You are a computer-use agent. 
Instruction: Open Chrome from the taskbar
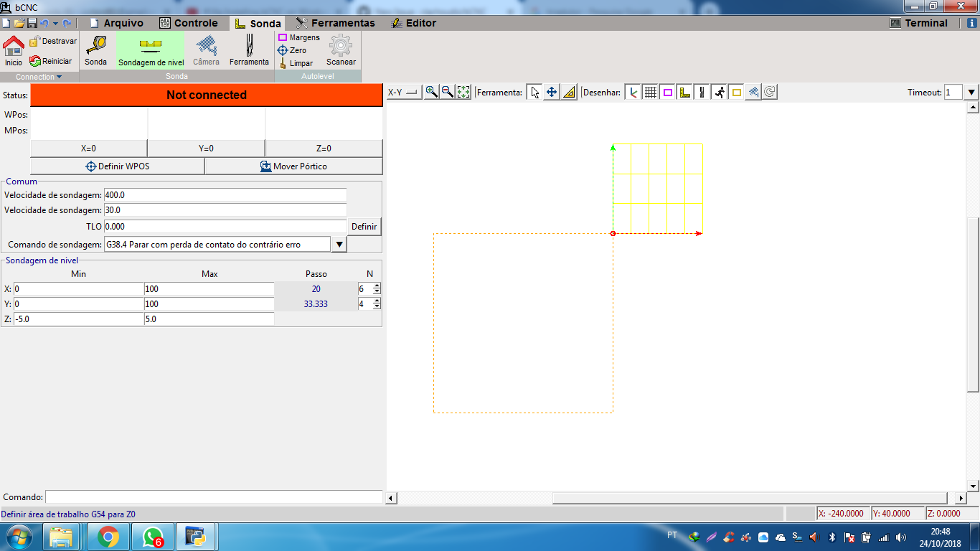click(108, 537)
